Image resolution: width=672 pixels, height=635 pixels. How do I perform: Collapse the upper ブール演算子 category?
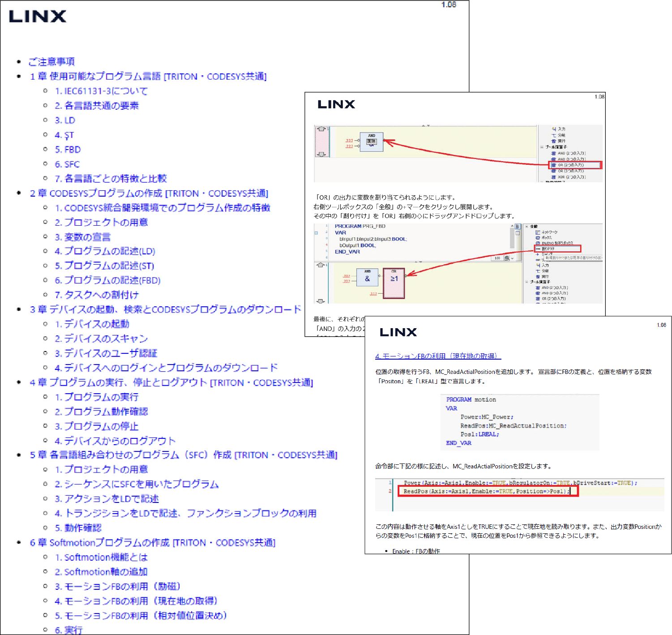[x=542, y=147]
